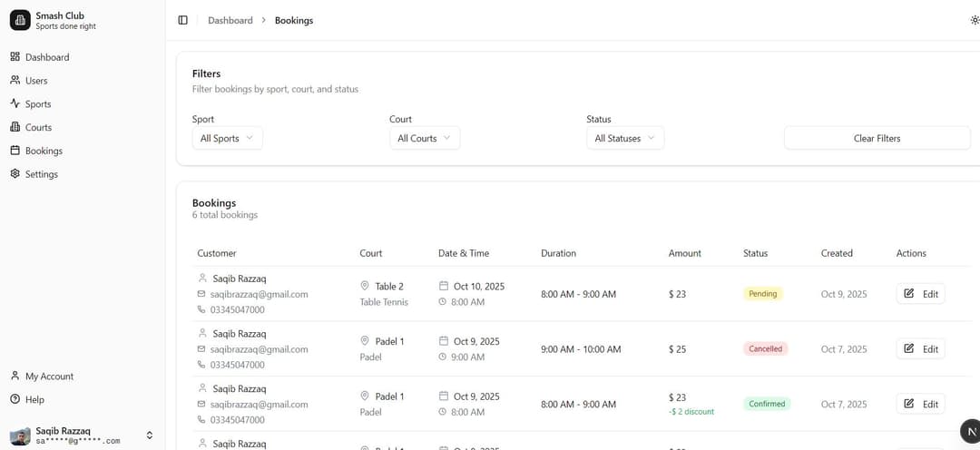Screen dimensions: 980x450
Task: Click the Court column header
Action: pos(370,253)
